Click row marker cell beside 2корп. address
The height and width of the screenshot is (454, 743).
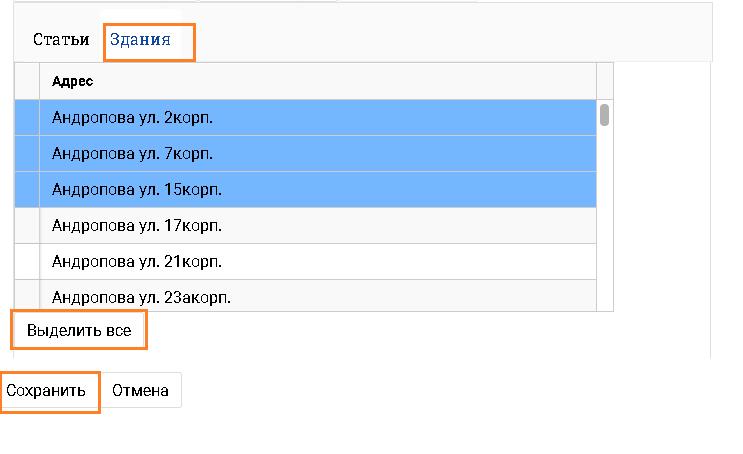pos(27,118)
